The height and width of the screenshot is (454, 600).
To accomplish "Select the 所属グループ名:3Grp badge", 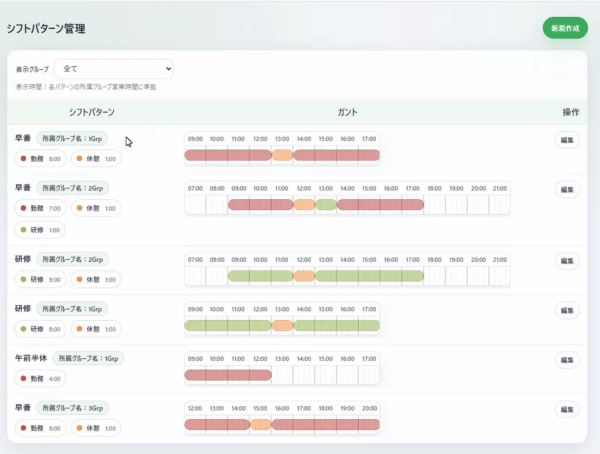I will coord(73,408).
